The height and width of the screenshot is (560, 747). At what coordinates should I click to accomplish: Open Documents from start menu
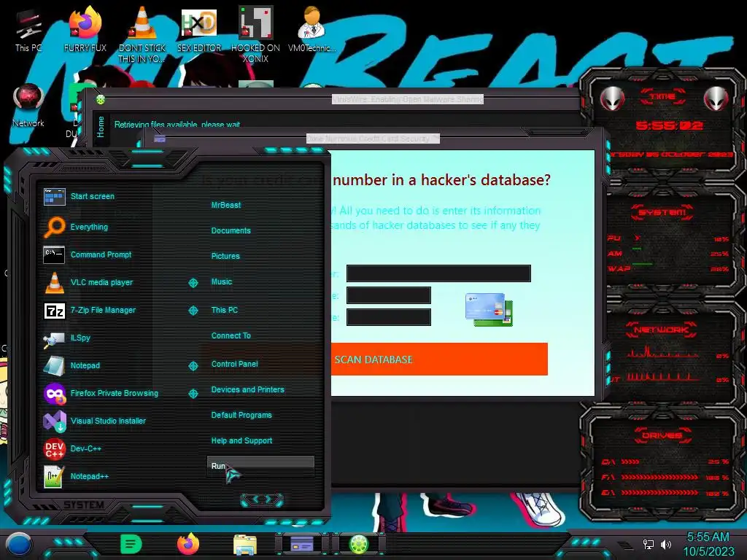click(x=231, y=230)
